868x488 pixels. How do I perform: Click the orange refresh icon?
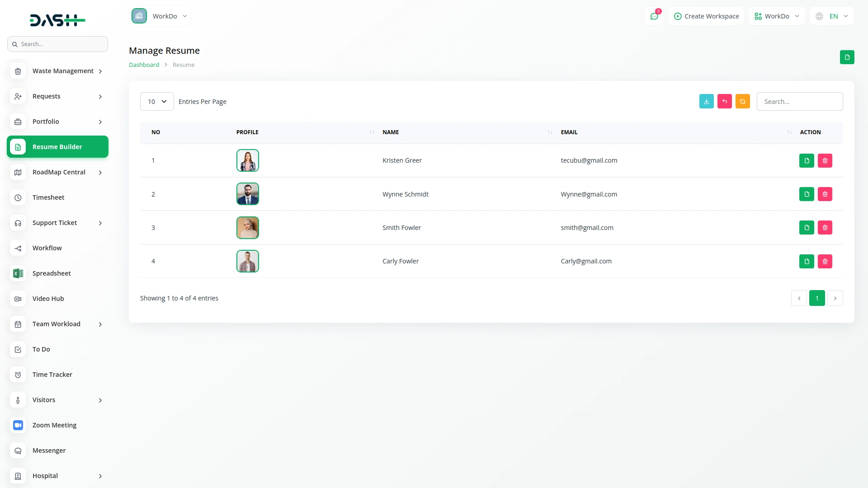pos(743,101)
